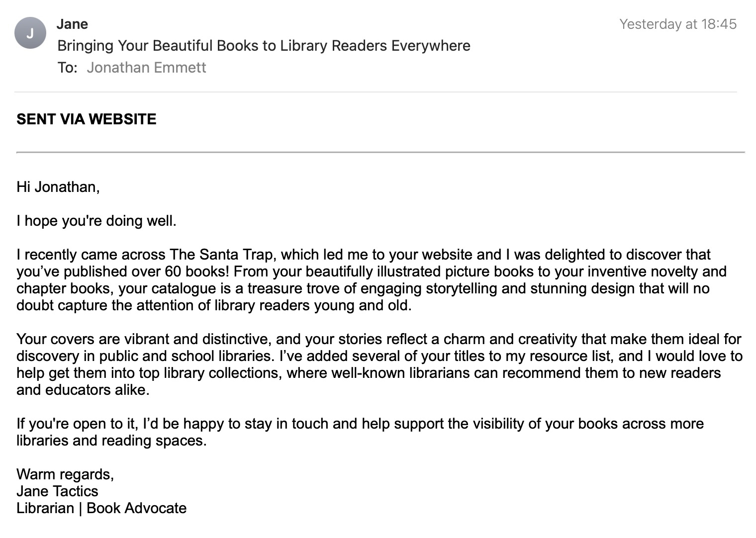Click the signature name "Jane Tactics"
756x538 pixels.
click(x=57, y=491)
